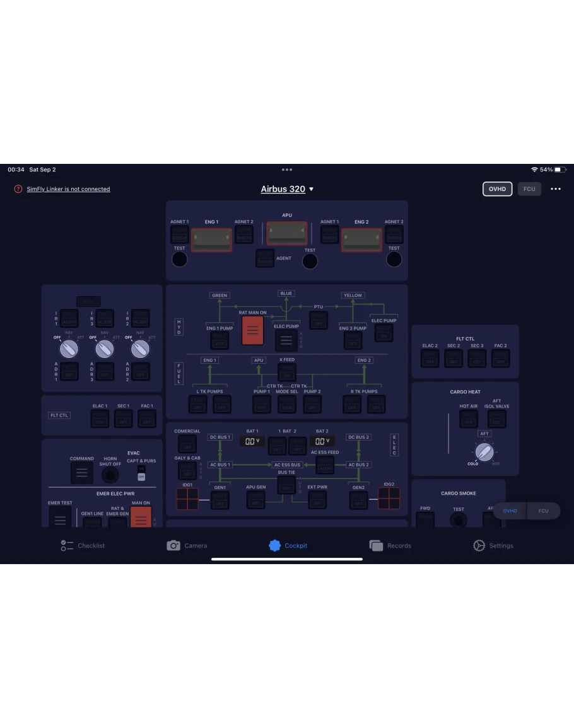This screenshot has height=728, width=574.
Task: Toggle the FAC 1 pushbutton
Action: (x=147, y=419)
